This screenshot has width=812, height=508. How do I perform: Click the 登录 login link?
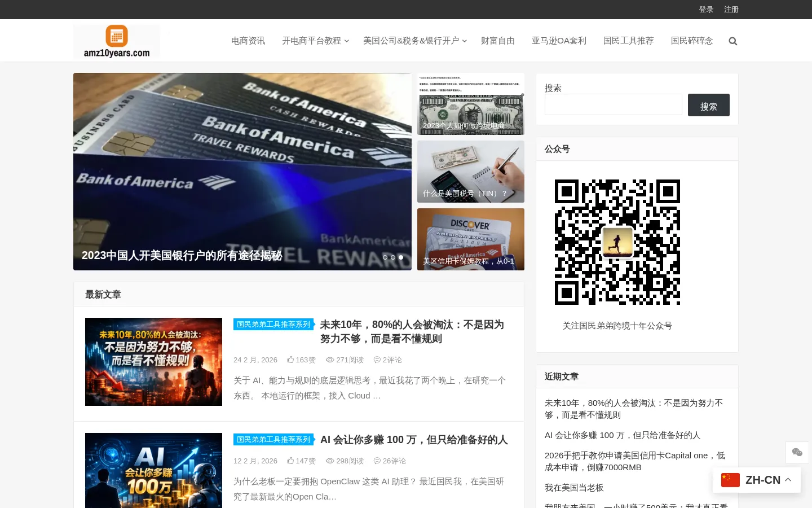(x=706, y=10)
